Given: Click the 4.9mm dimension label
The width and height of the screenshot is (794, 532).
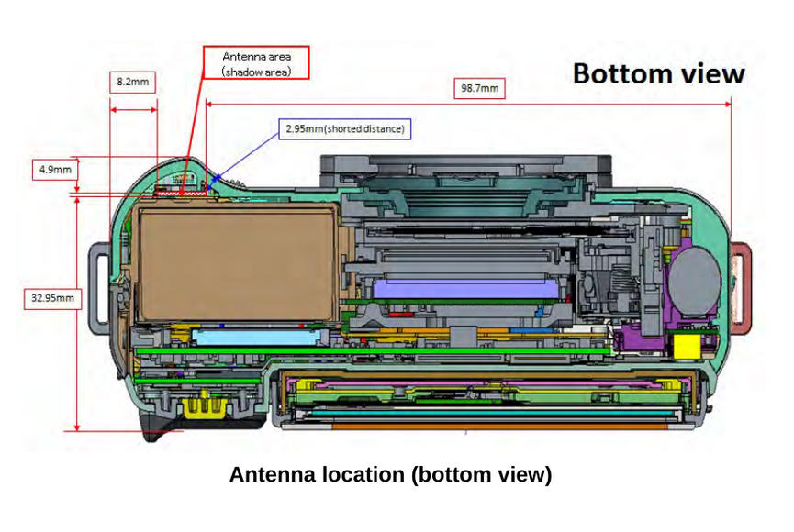Looking at the screenshot, I should pyautogui.click(x=55, y=169).
